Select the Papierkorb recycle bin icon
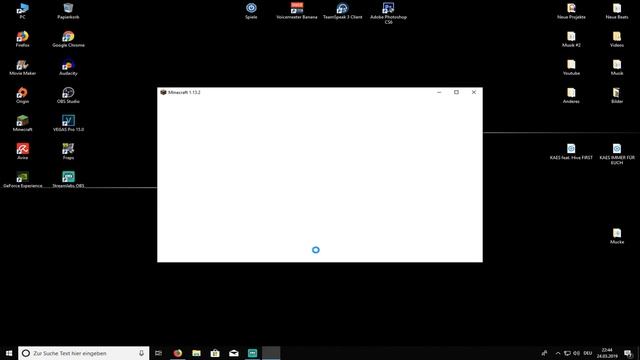The image size is (640, 360). pos(68,11)
